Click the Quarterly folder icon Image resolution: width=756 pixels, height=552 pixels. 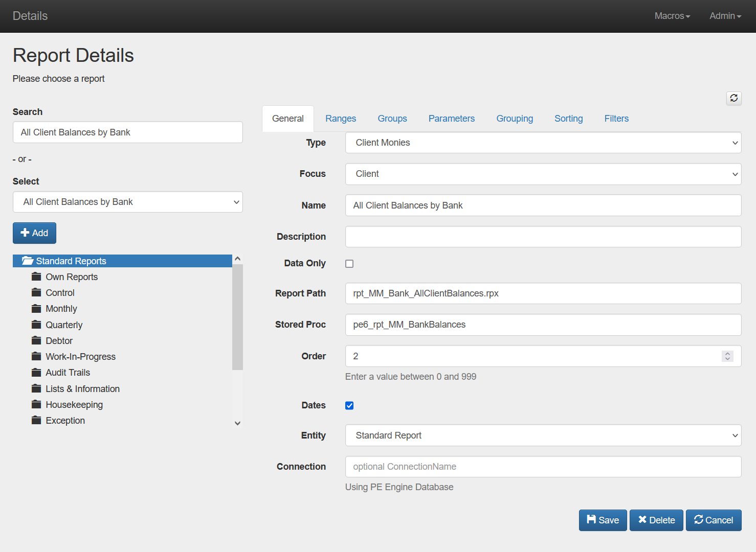click(x=36, y=325)
